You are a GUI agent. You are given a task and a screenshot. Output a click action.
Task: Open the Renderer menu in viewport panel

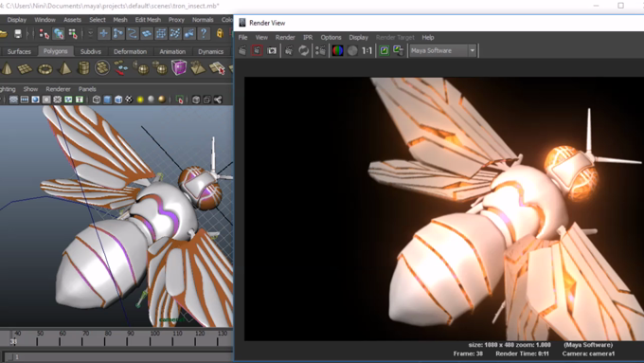click(58, 89)
